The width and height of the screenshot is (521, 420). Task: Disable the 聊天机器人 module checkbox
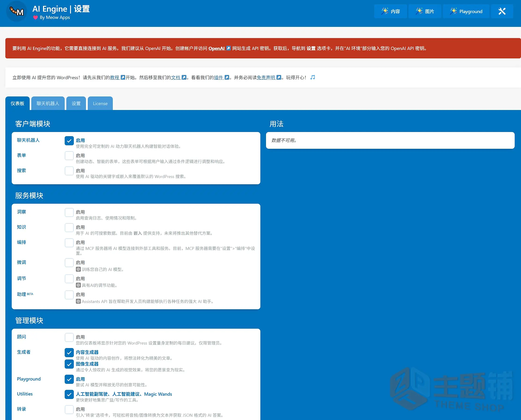click(x=69, y=141)
